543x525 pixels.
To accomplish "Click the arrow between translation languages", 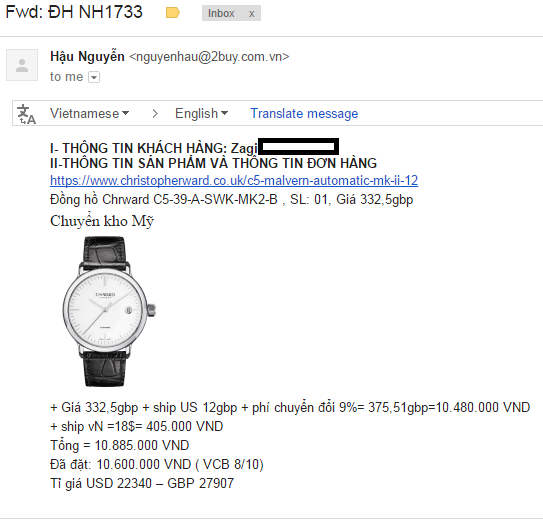I will 155,114.
